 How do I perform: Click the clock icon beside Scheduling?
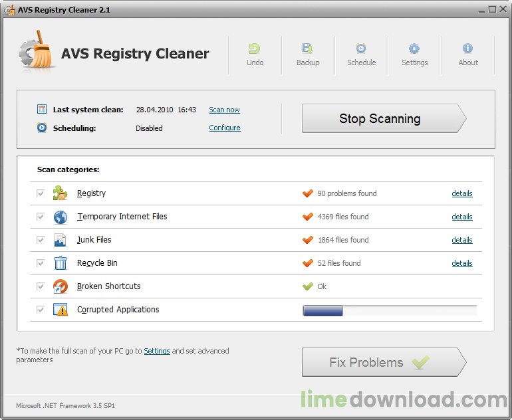(42, 128)
